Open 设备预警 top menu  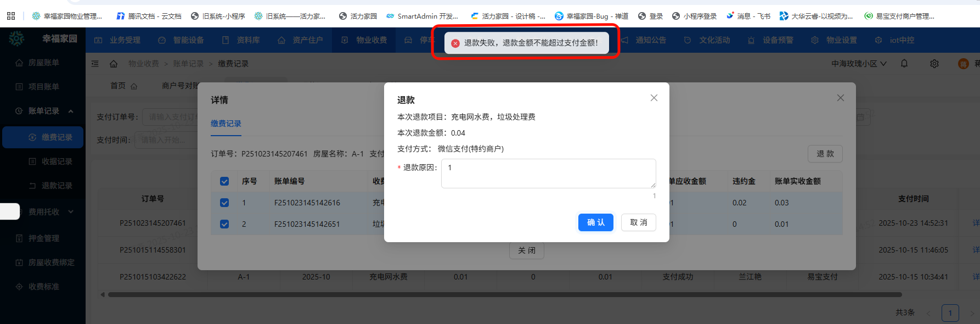coord(771,40)
